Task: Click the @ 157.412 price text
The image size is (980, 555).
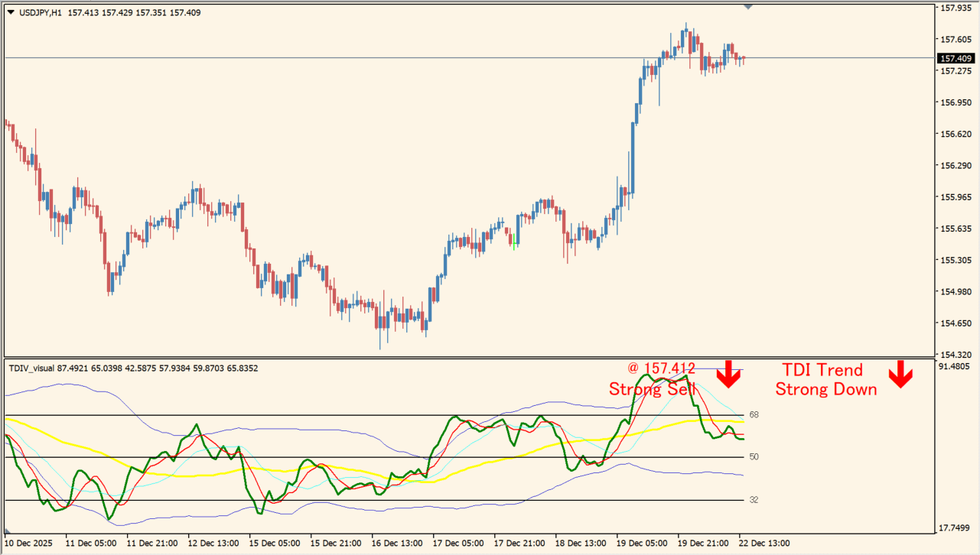Action: [657, 369]
